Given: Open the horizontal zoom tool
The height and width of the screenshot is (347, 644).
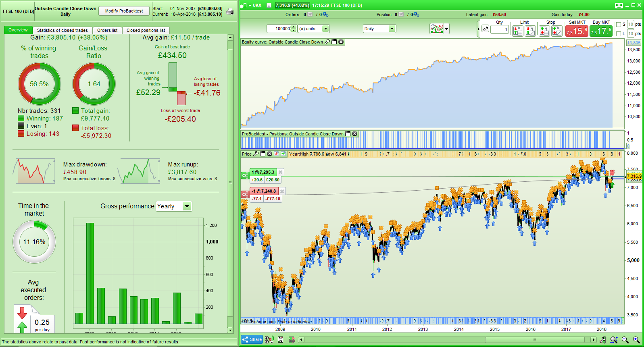Looking at the screenshot, I should pyautogui.click(x=614, y=340).
